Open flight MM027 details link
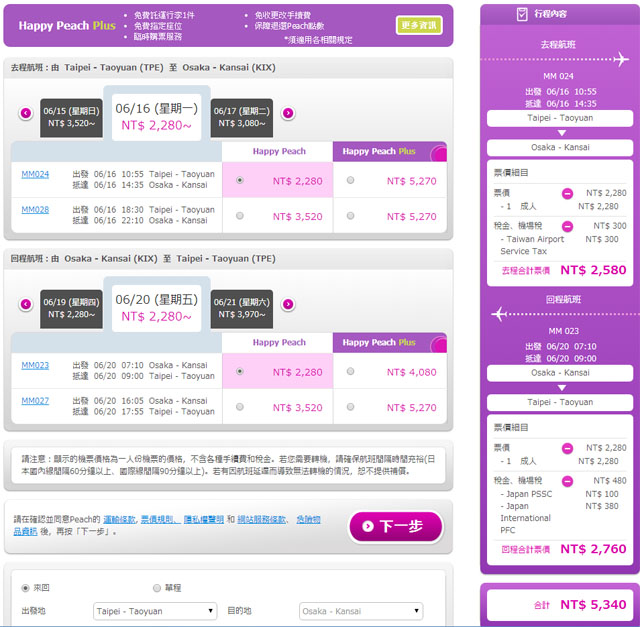This screenshot has height=627, width=640. tap(35, 401)
